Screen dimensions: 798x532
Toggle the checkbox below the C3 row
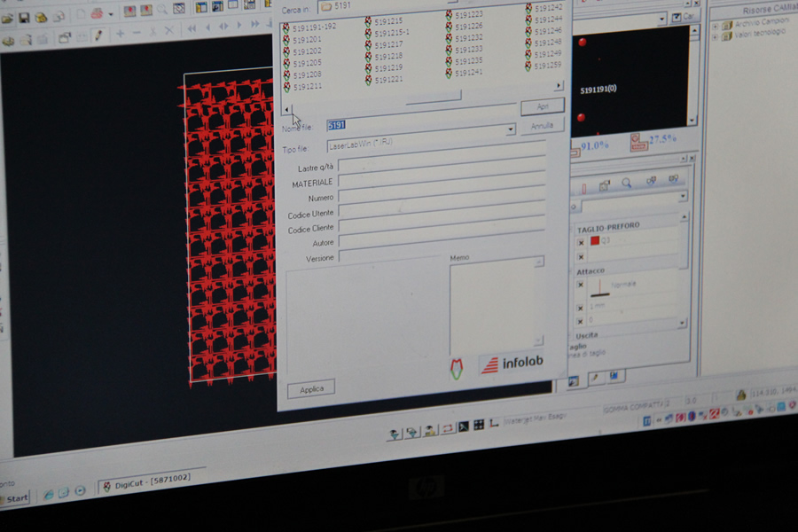581,256
